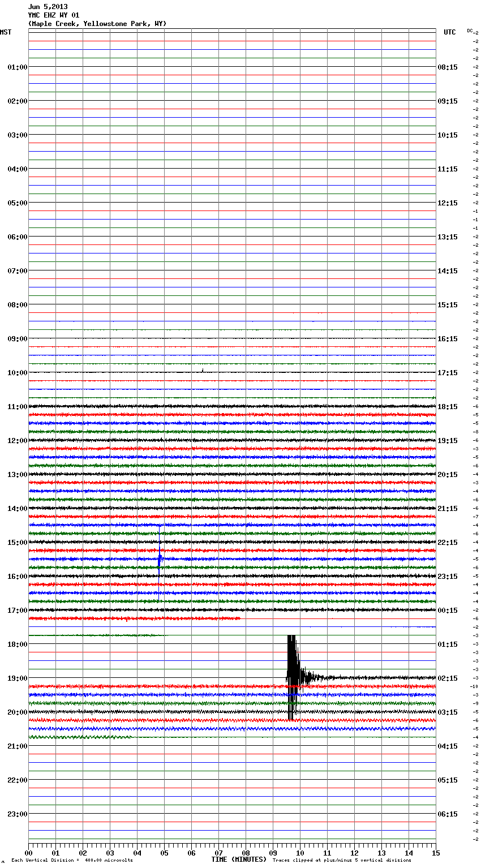
Task: Click the 02:15 UTC row label
Action: coord(448,678)
